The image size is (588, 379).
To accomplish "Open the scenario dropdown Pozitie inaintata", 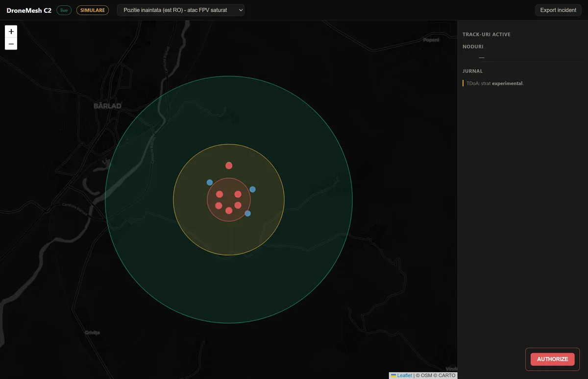I will (180, 10).
